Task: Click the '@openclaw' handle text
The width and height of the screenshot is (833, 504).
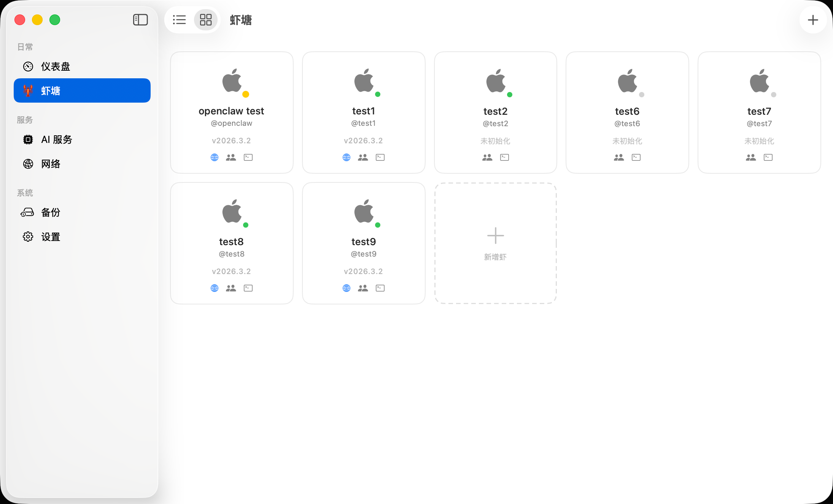Action: click(231, 123)
